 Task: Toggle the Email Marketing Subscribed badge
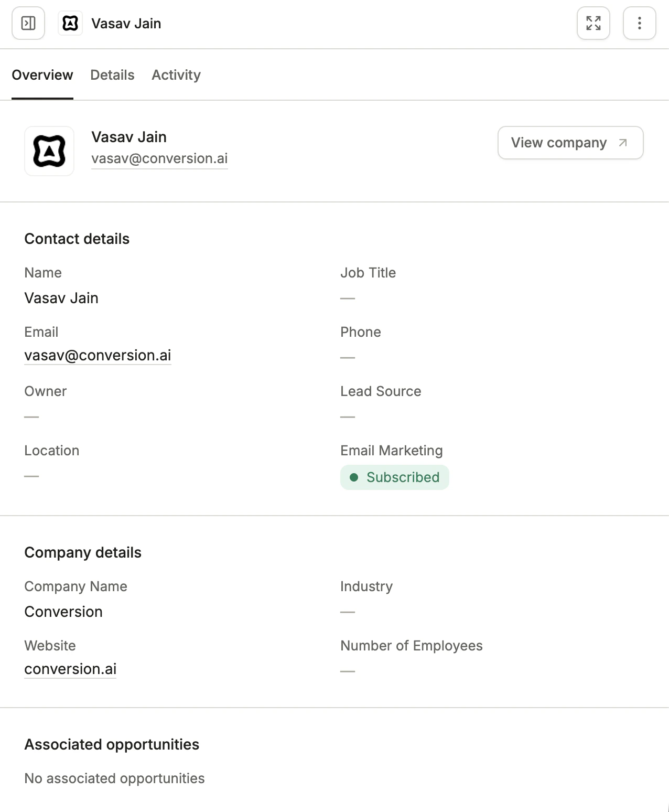coord(395,477)
